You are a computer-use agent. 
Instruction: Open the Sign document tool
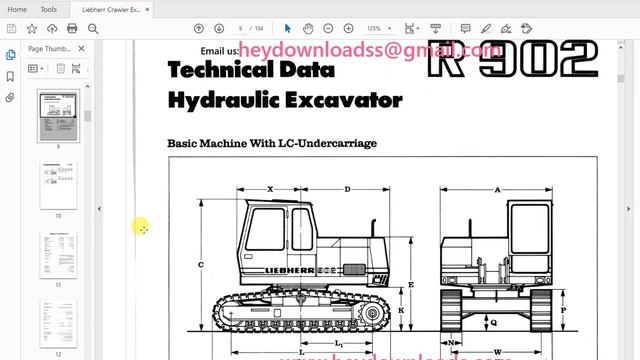pyautogui.click(x=506, y=29)
